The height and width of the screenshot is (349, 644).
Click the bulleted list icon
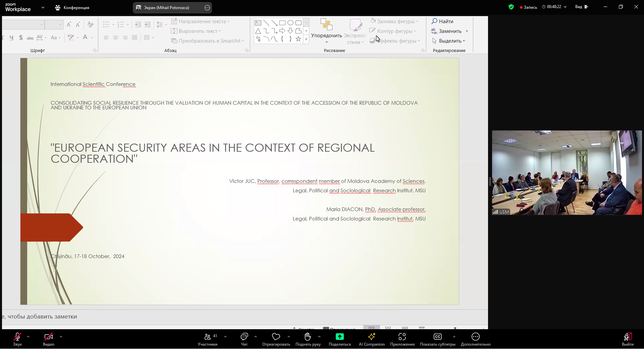point(106,24)
